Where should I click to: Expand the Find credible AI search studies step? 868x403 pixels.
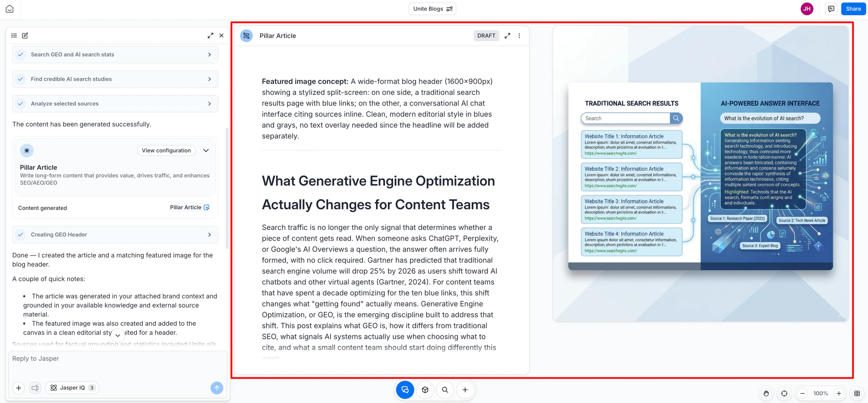pyautogui.click(x=115, y=79)
